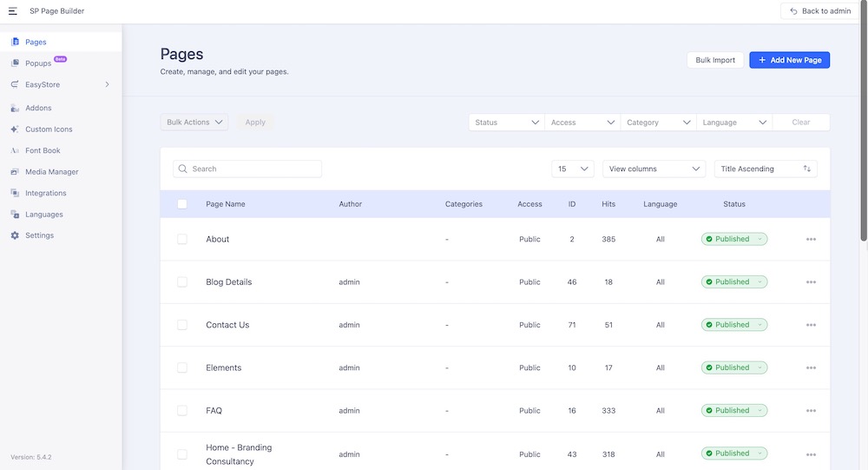Expand the Status filter dropdown
This screenshot has height=470, width=868.
click(x=507, y=122)
